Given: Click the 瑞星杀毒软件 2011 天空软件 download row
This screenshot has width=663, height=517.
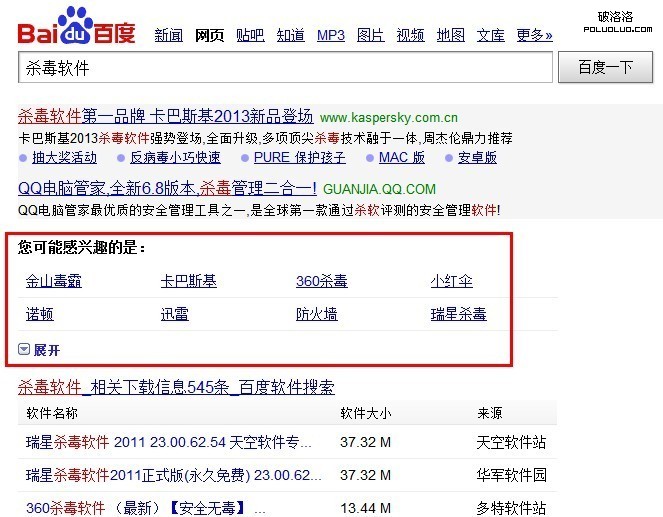Looking at the screenshot, I should click(x=176, y=441).
